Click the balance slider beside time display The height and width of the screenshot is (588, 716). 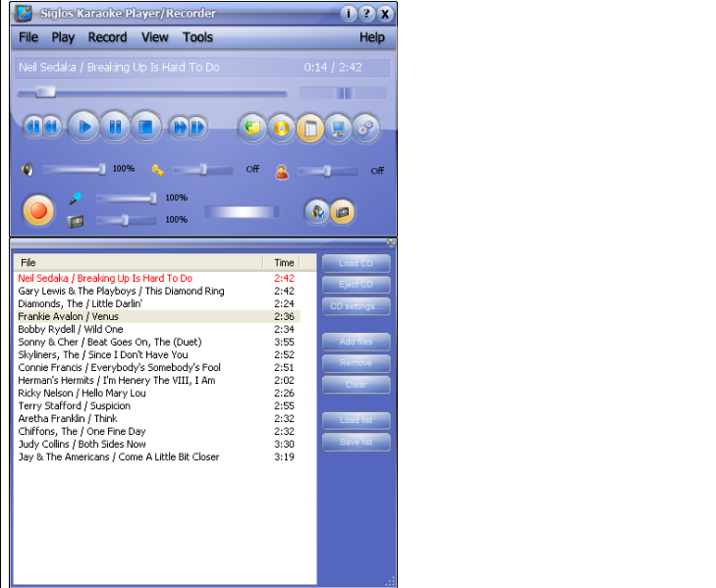344,93
